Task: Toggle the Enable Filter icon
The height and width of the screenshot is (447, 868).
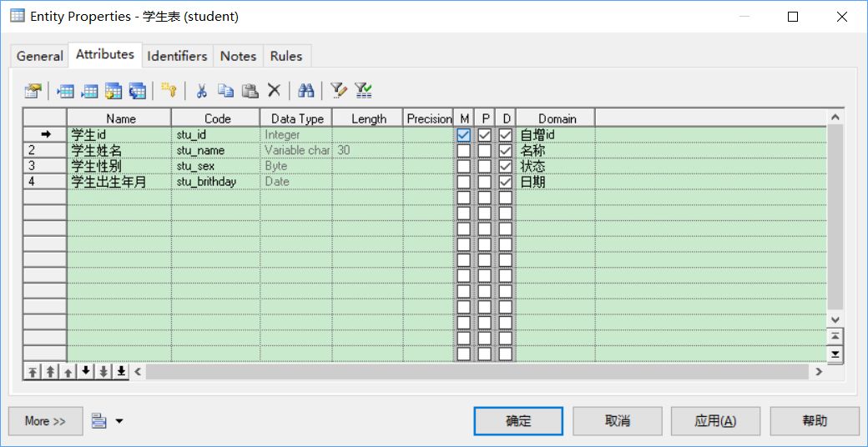Action: (x=362, y=91)
